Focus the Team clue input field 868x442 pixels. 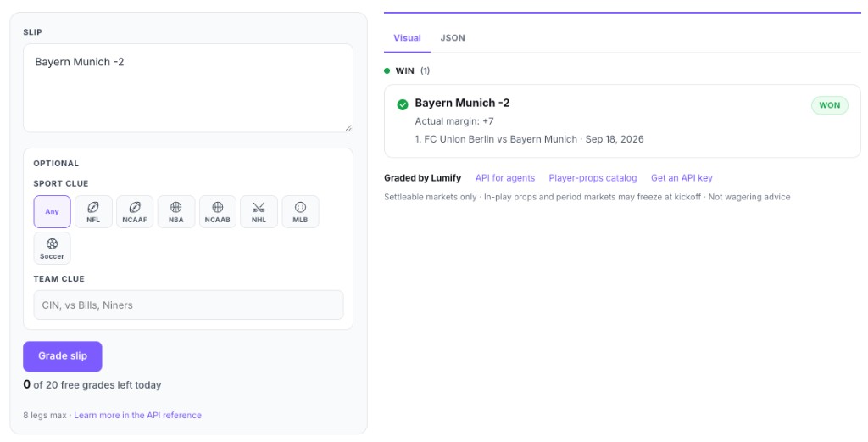188,305
